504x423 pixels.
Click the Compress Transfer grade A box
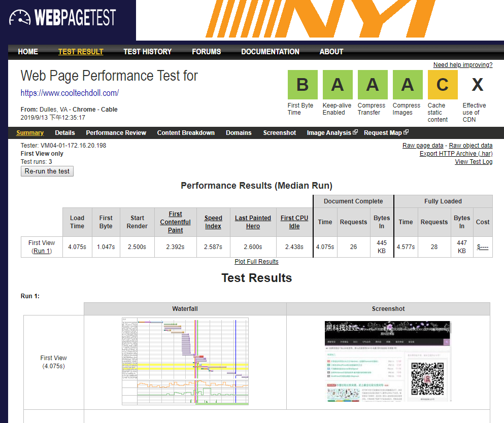click(x=373, y=85)
